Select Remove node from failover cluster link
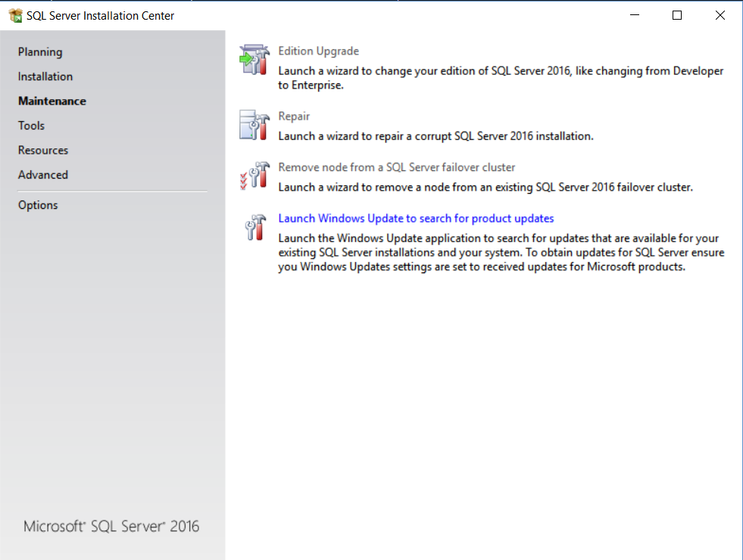This screenshot has width=743, height=560. pyautogui.click(x=397, y=167)
